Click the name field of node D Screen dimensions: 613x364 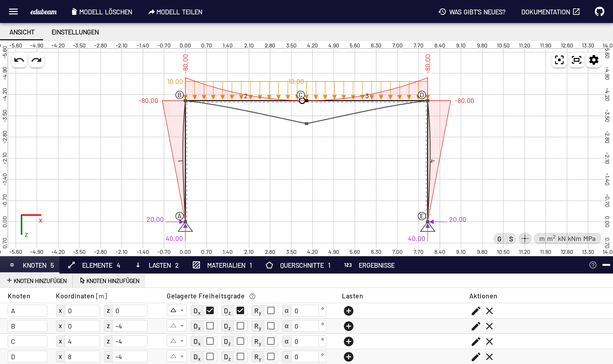pos(28,357)
